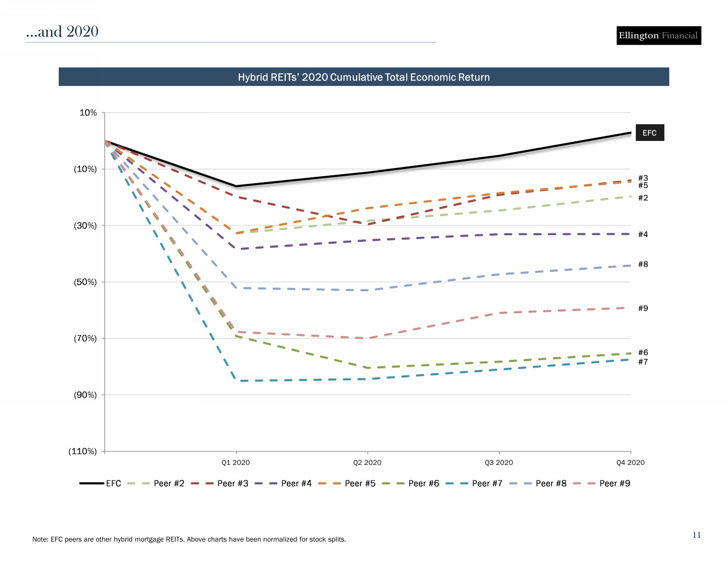This screenshot has width=728, height=563.
Task: Choose the Peer #5 legend entry
Action: click(x=360, y=483)
